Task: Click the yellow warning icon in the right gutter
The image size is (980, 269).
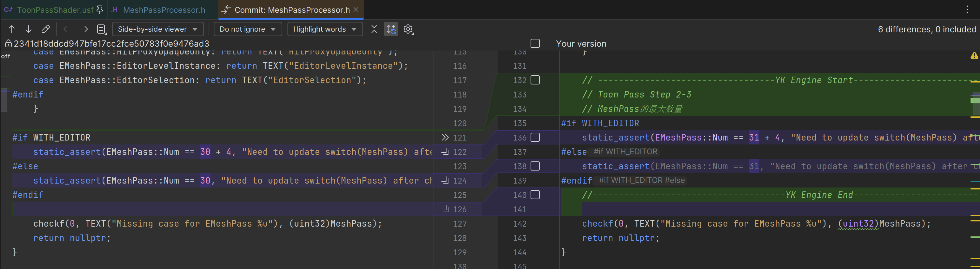Action: (974, 56)
